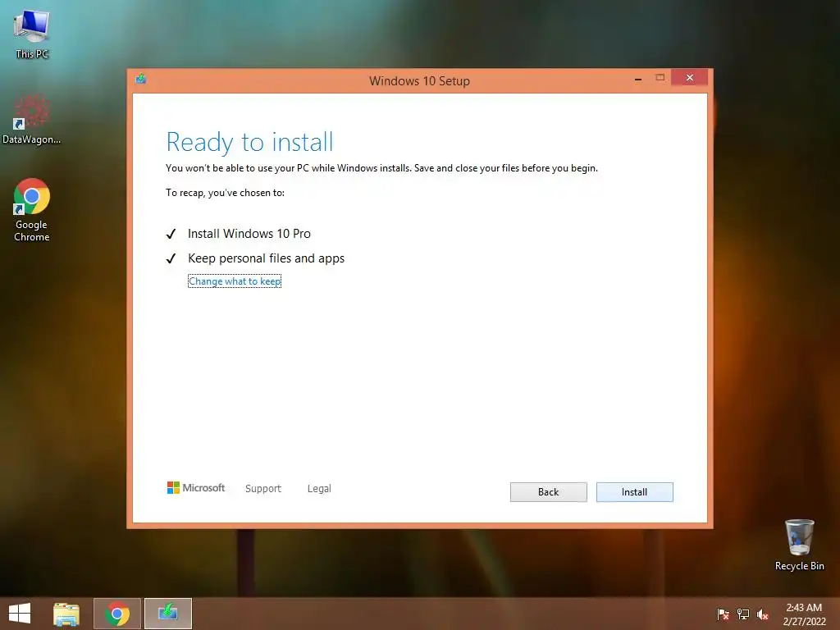Viewport: 840px width, 630px height.
Task: Select the This PC desktop icon
Action: [x=32, y=34]
